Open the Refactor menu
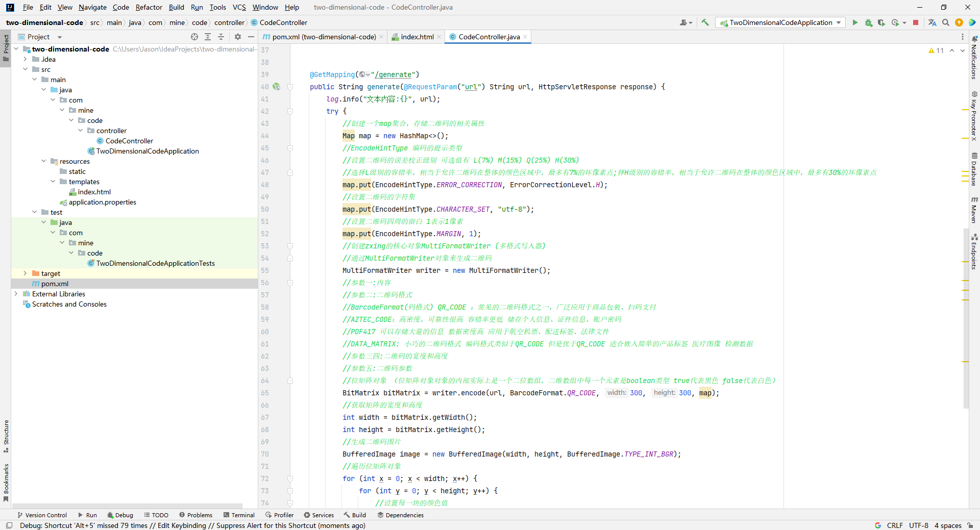 coord(149,7)
